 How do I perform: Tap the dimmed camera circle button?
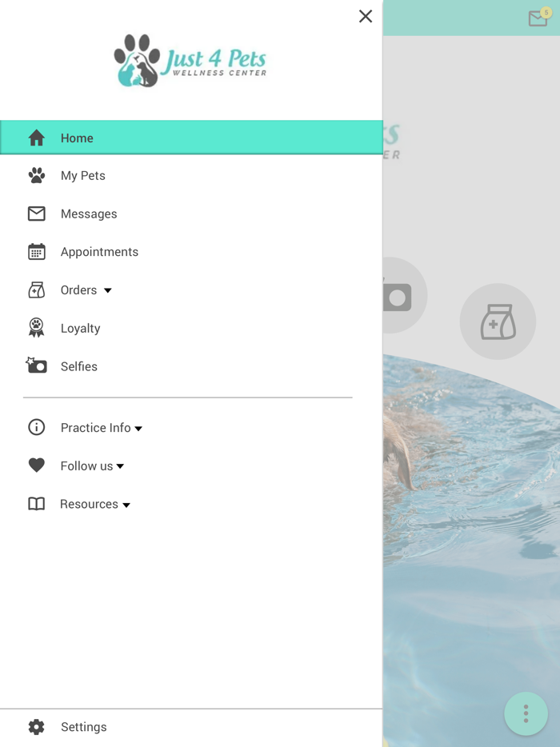click(x=405, y=295)
